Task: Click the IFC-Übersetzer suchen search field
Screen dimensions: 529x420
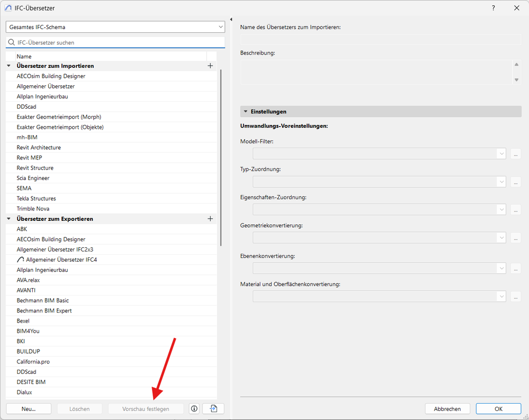Action: (115, 42)
